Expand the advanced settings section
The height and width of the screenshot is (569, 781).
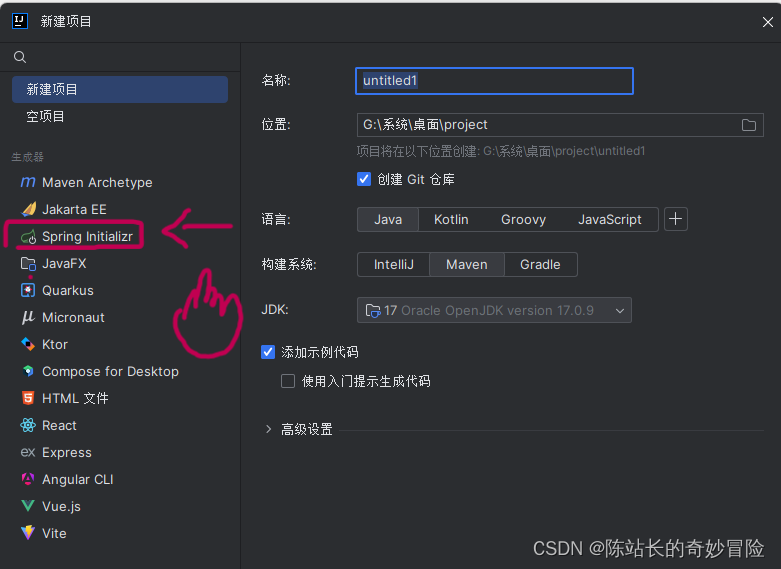tap(268, 429)
